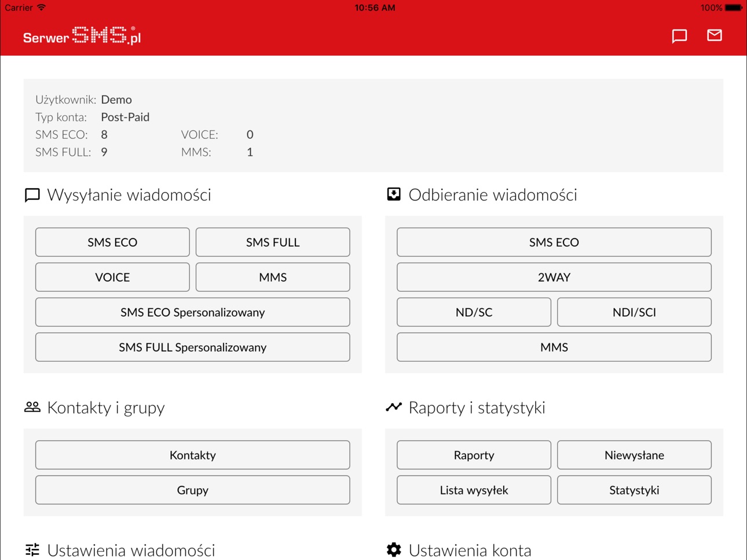Open SMS FULL sending
This screenshot has width=747, height=560.
[273, 242]
